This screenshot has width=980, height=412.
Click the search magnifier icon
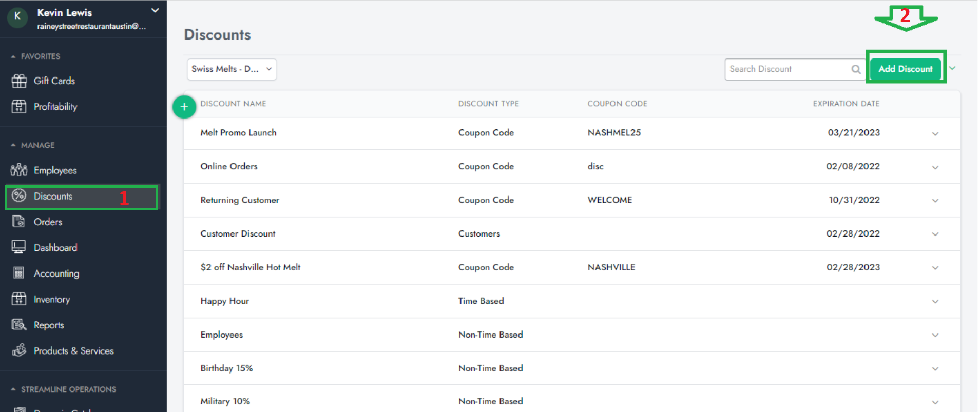click(856, 69)
